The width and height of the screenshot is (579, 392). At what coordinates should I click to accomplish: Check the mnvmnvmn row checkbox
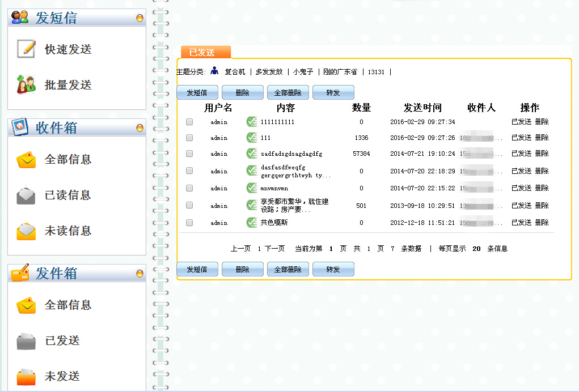pyautogui.click(x=189, y=188)
